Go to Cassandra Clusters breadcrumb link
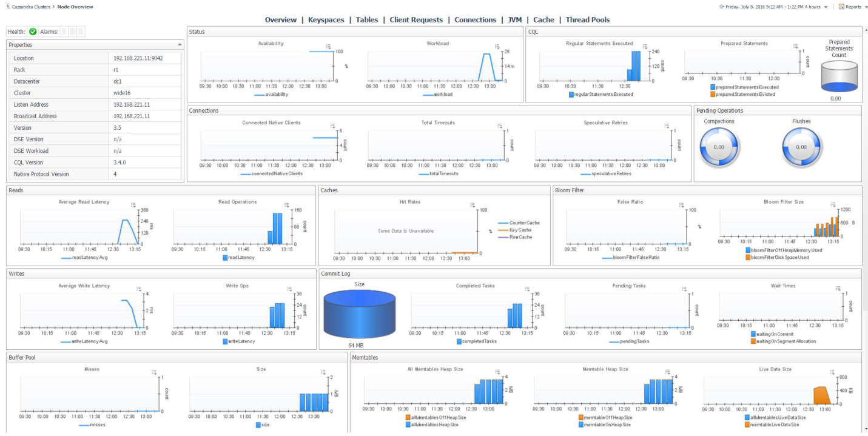The width and height of the screenshot is (868, 436). pos(30,7)
